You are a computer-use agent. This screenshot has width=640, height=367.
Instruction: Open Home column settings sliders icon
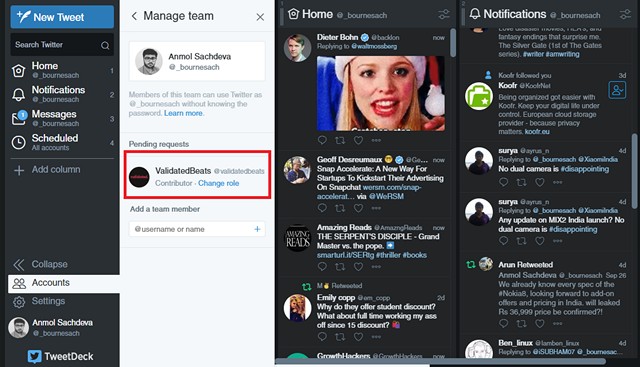[x=444, y=15]
